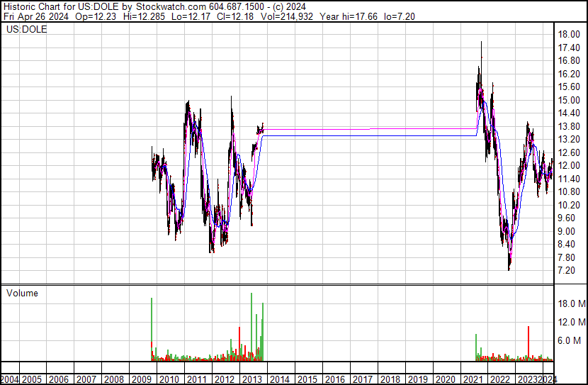The image size is (588, 385).
Task: Click the 7.20 price axis label
Action: pyautogui.click(x=570, y=271)
